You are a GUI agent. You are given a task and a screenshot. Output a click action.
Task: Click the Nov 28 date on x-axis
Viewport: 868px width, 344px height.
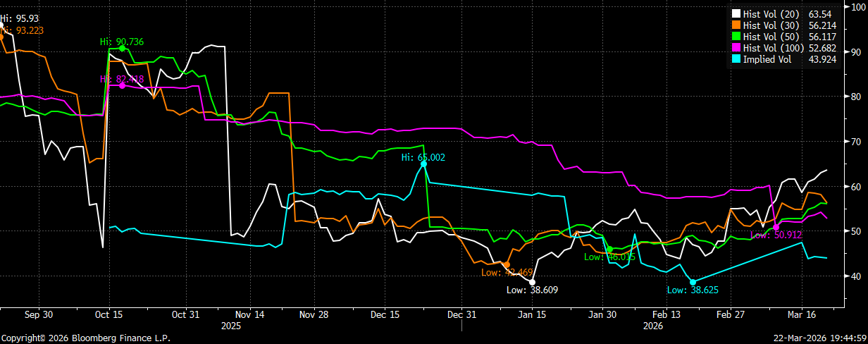point(313,314)
